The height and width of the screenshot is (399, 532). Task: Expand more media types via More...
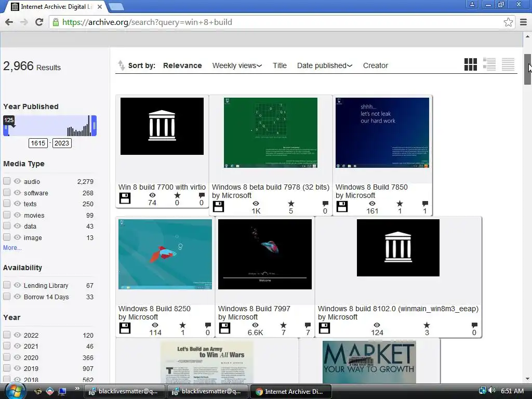pos(12,248)
